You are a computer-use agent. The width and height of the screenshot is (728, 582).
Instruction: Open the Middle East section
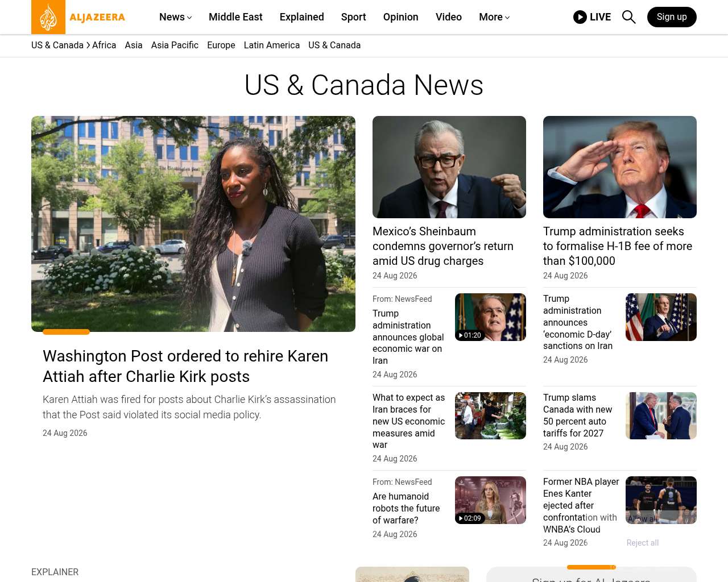click(x=235, y=17)
